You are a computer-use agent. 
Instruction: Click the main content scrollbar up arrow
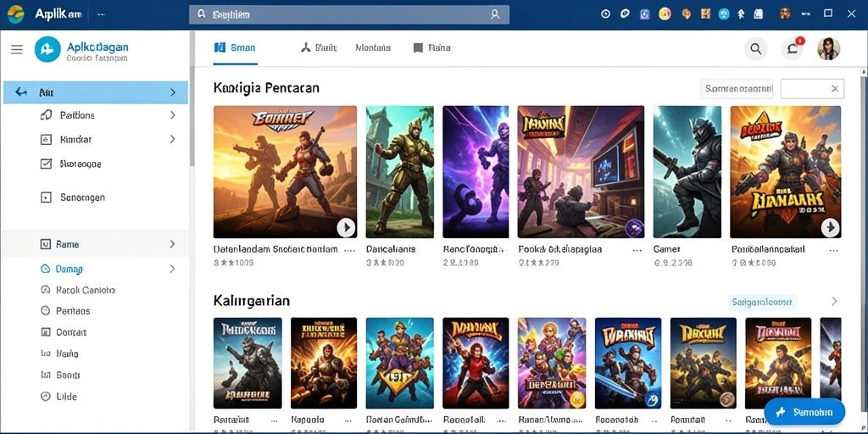coord(864,73)
